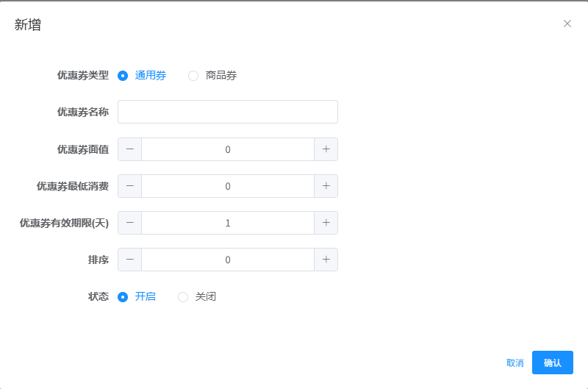This screenshot has height=389, width=588.
Task: Click minus icon for 优惠券面值
Action: [x=130, y=149]
